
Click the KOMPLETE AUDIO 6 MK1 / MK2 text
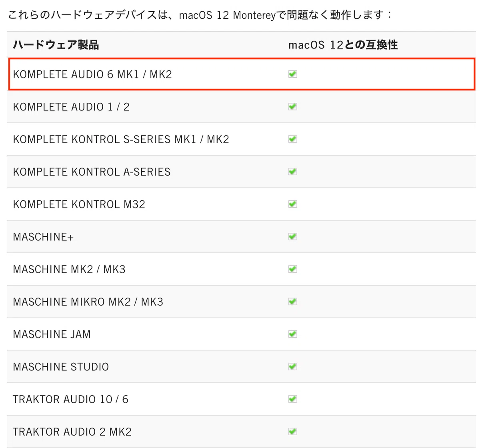pyautogui.click(x=92, y=74)
